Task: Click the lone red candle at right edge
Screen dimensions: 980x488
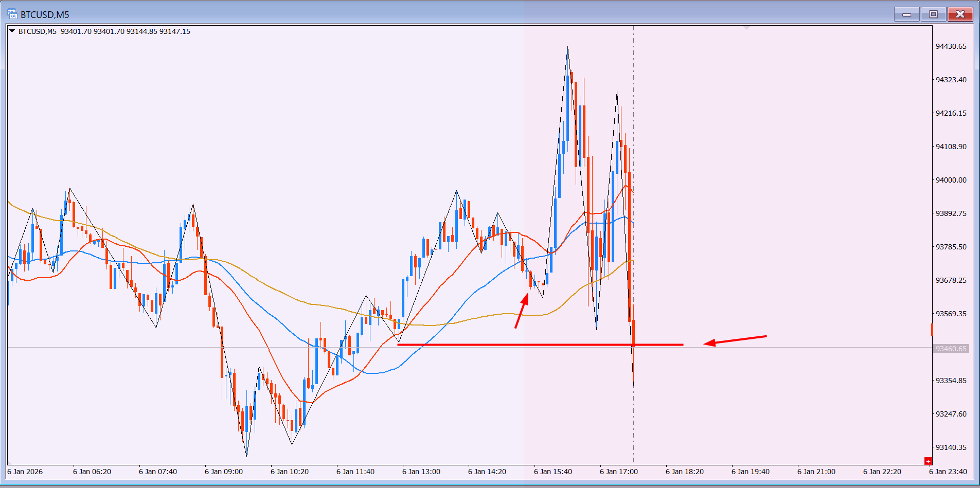Action: tap(932, 330)
